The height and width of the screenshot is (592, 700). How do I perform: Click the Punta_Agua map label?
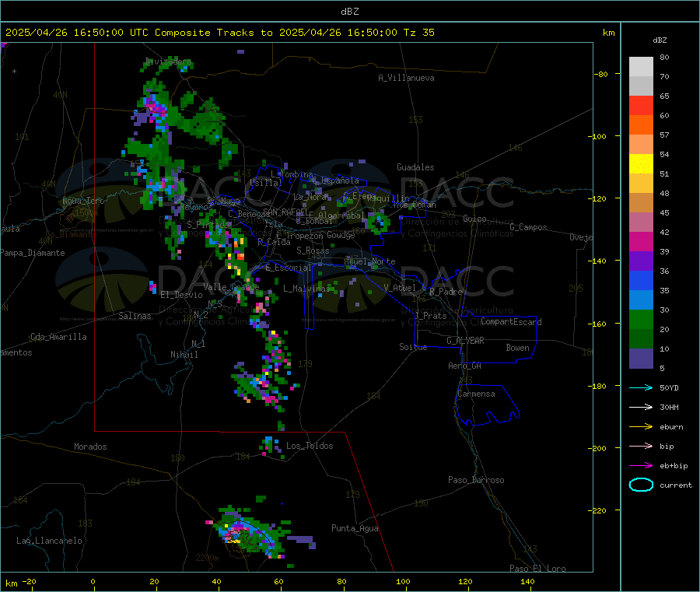pyautogui.click(x=355, y=528)
